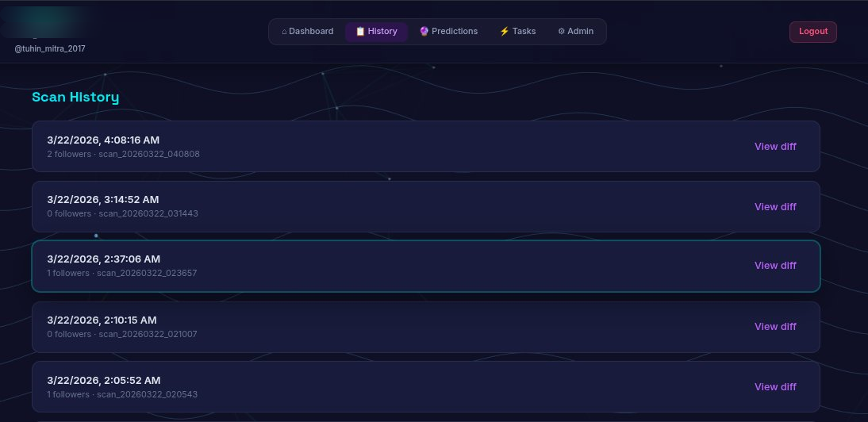Image resolution: width=868 pixels, height=422 pixels.
Task: Open View diff for 3:14:52 AM scan
Action: click(775, 206)
